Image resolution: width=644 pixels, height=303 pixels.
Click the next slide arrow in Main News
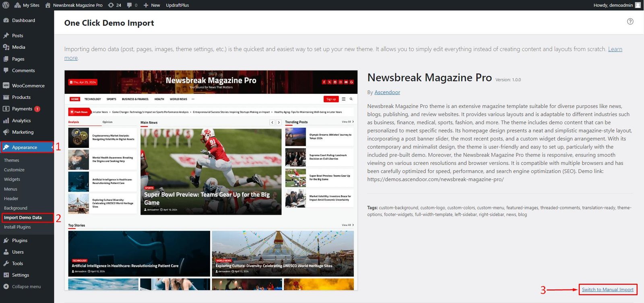[279, 122]
